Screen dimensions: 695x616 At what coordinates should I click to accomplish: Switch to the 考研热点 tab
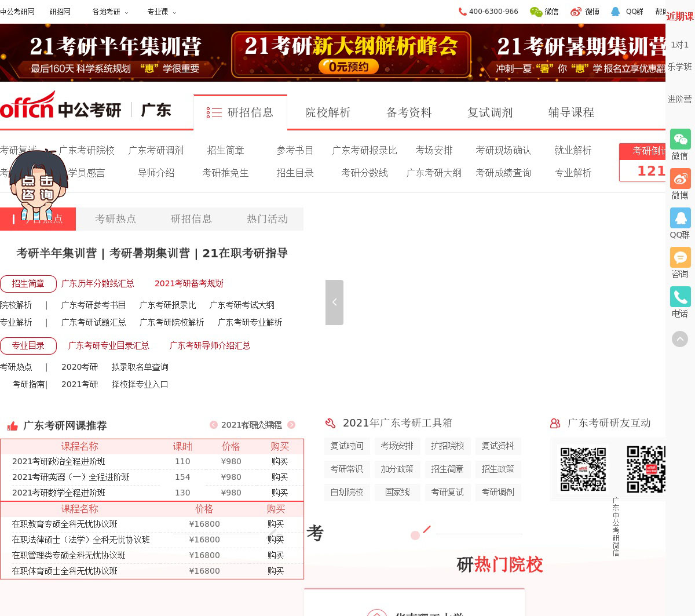coord(116,219)
